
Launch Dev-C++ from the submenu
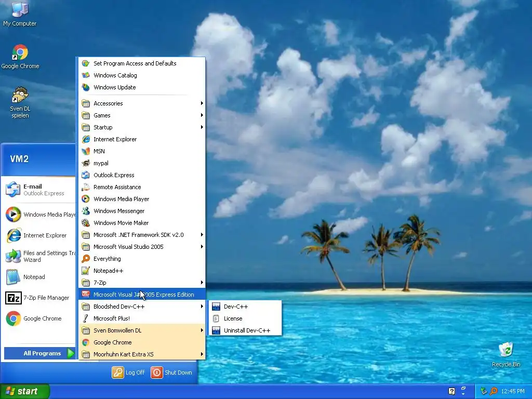246,307
